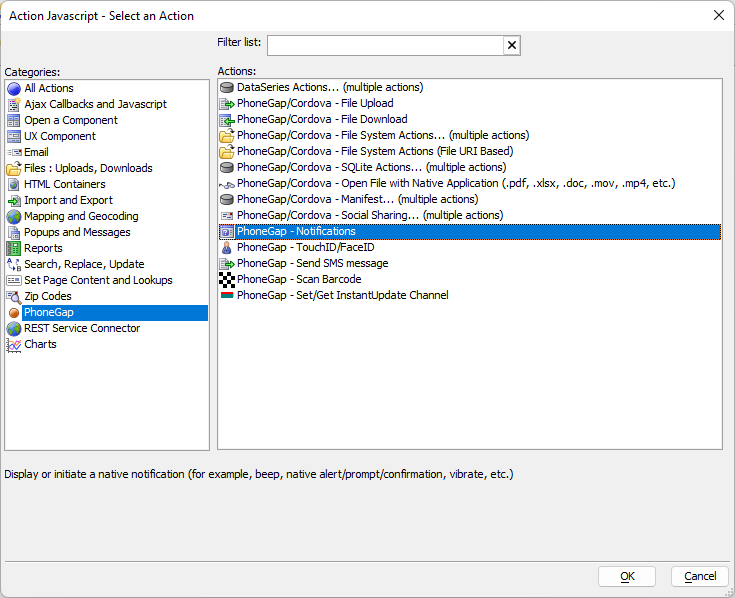
Task: Close the Action Javascript dialog window
Action: click(x=719, y=15)
